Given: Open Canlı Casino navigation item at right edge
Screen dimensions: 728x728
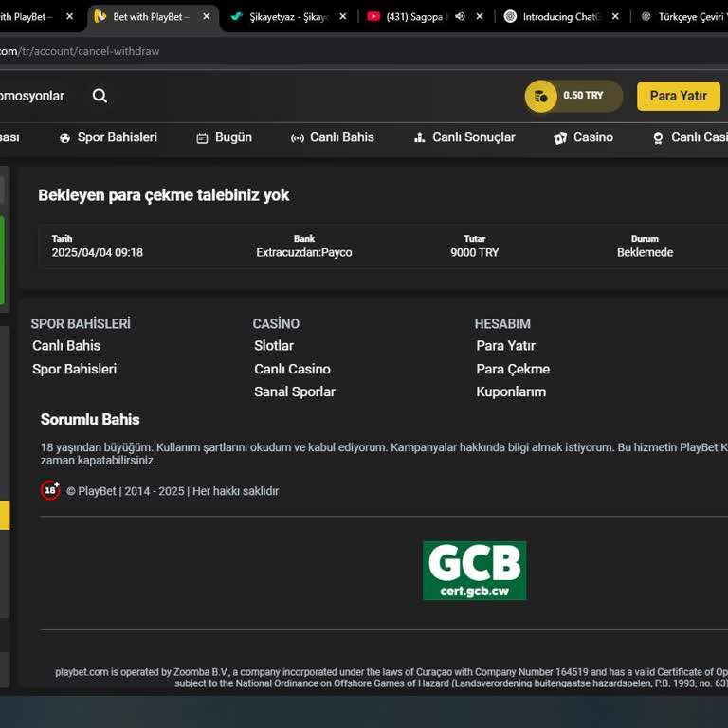Looking at the screenshot, I should pyautogui.click(x=699, y=137).
